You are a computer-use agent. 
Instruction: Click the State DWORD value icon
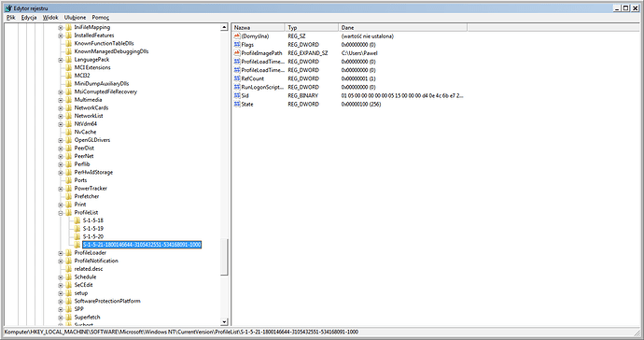point(237,105)
